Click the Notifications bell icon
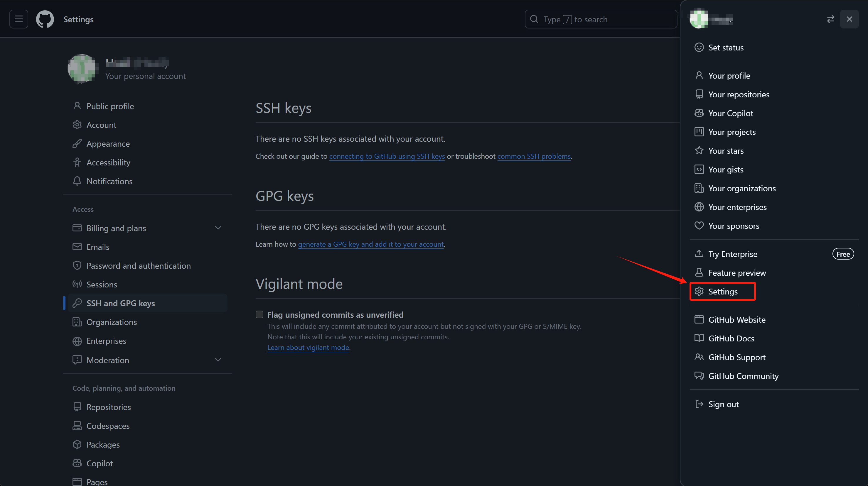 tap(77, 181)
